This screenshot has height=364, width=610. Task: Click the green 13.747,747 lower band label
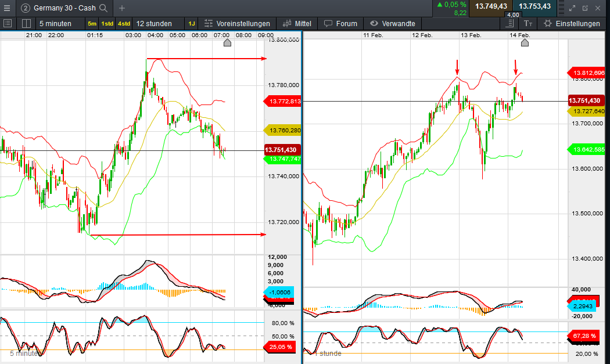click(x=282, y=159)
